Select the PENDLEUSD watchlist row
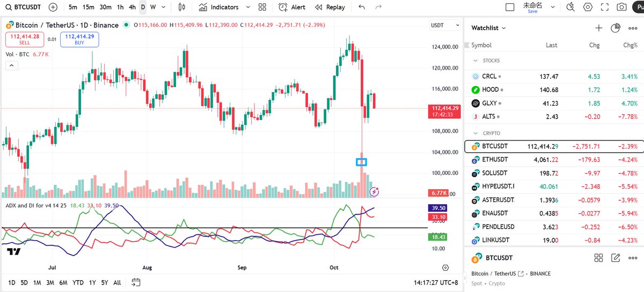The width and height of the screenshot is (644, 292). click(553, 227)
